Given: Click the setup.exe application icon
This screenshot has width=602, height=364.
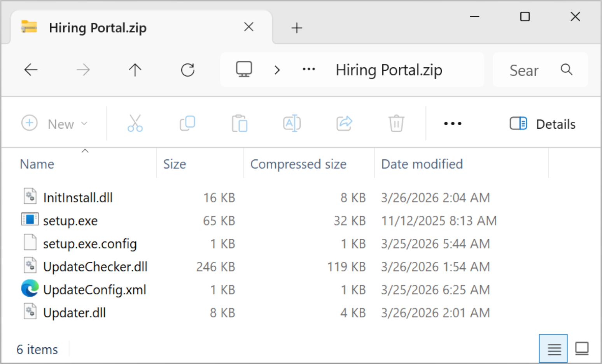Looking at the screenshot, I should click(x=30, y=219).
